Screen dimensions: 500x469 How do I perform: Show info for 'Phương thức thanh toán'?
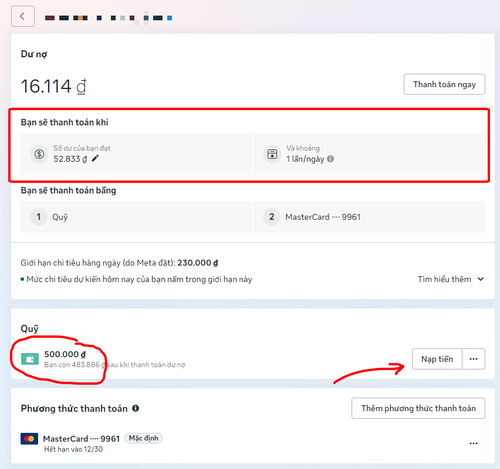[135, 408]
